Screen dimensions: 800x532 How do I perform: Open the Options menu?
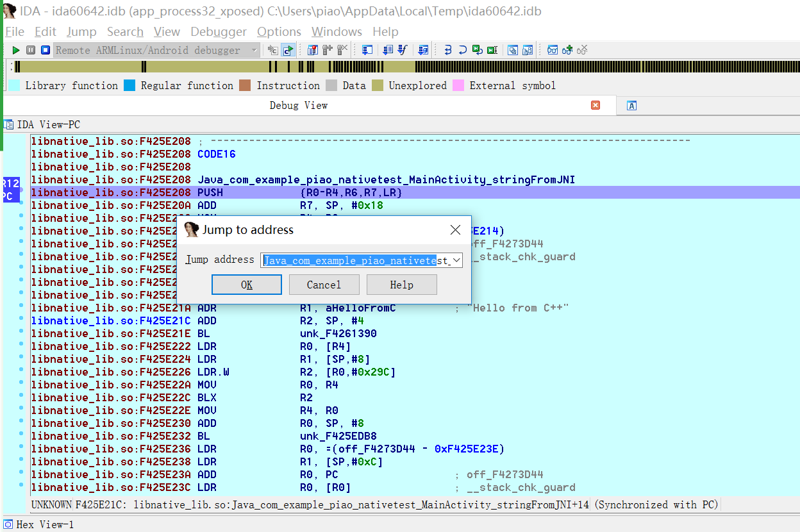(x=279, y=31)
